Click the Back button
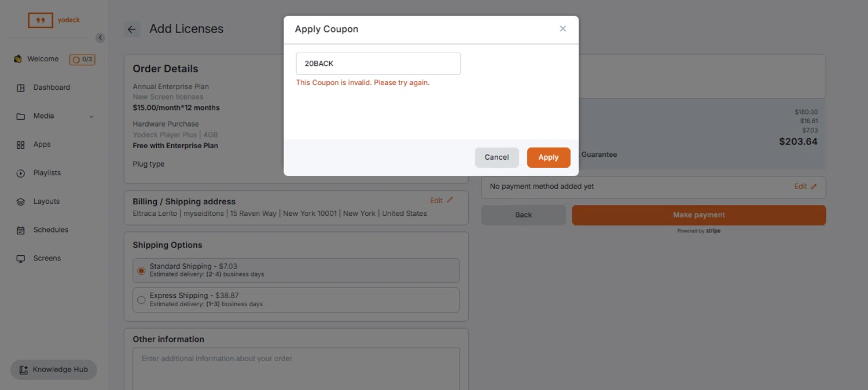Viewport: 868px width, 390px height. 524,215
